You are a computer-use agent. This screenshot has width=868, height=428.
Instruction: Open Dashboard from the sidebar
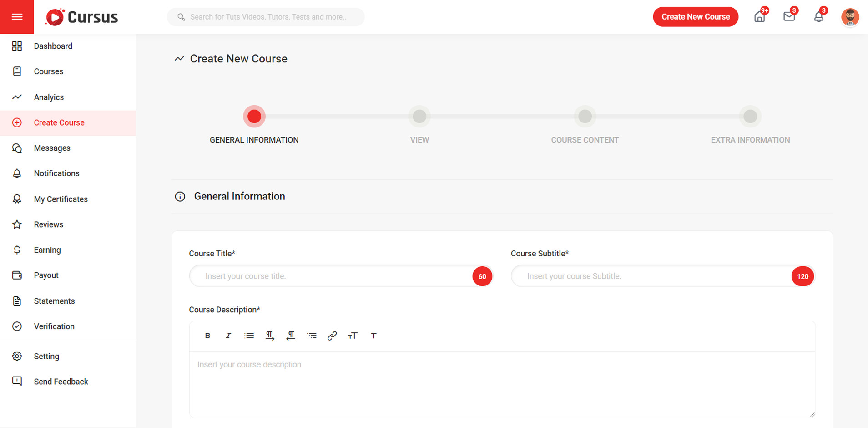[53, 46]
